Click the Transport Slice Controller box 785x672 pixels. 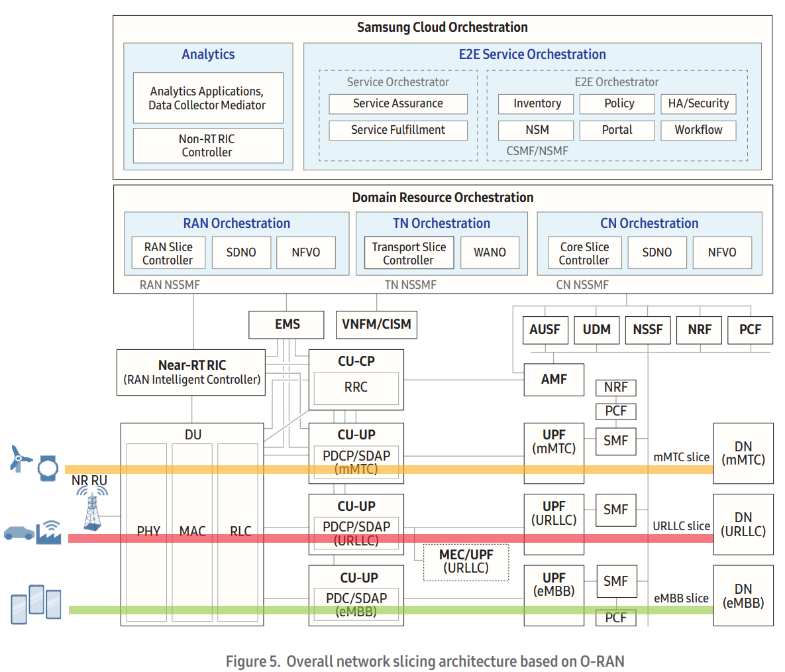[409, 253]
